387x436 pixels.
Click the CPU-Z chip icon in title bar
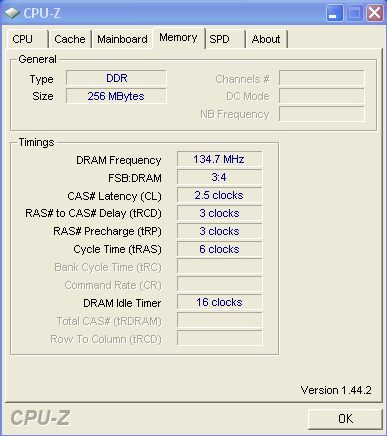(x=12, y=13)
